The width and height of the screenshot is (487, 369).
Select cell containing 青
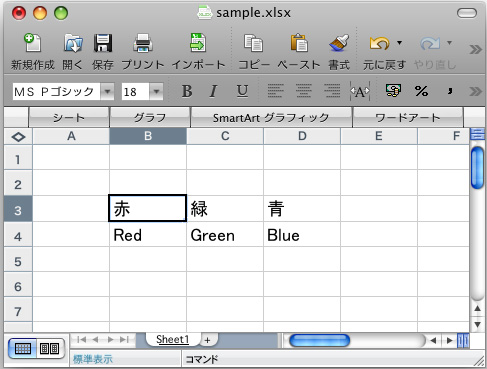[x=302, y=208]
